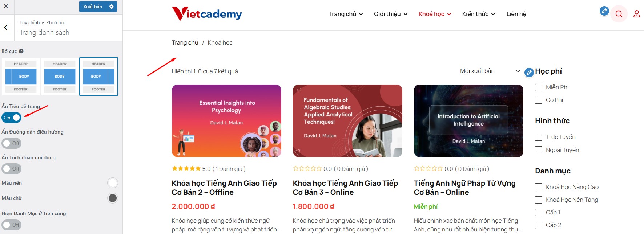Click the user account icon
This screenshot has height=234, width=644.
click(637, 14)
